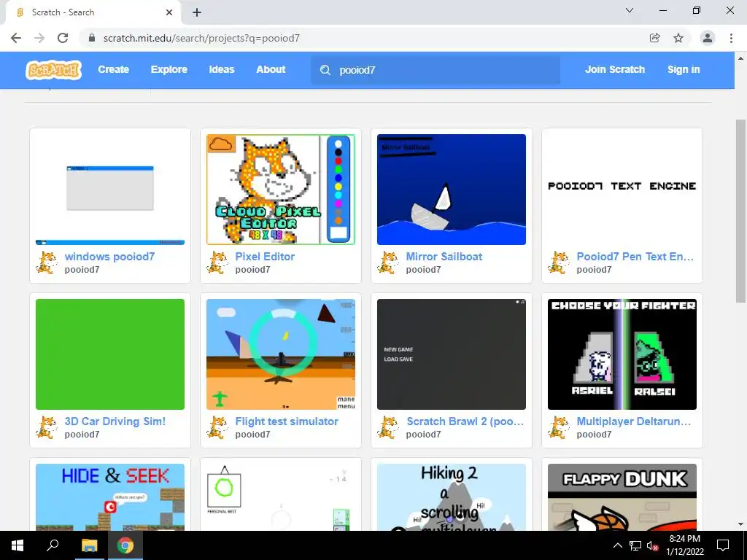Click the green 3D Car Driving Sim thumbnail
This screenshot has width=747, height=560.
coord(110,354)
